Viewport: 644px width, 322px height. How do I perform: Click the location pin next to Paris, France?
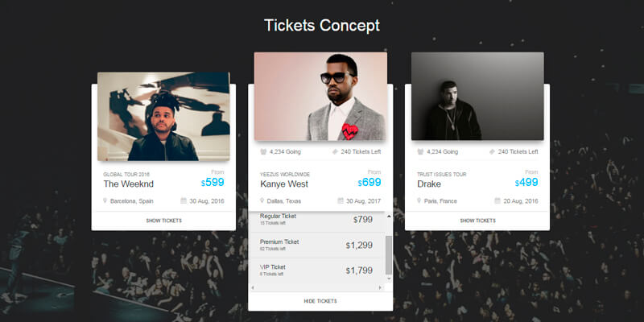click(x=419, y=200)
